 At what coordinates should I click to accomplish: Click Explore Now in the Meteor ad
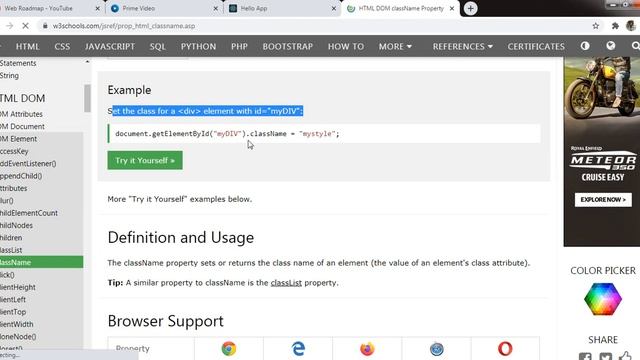603,200
